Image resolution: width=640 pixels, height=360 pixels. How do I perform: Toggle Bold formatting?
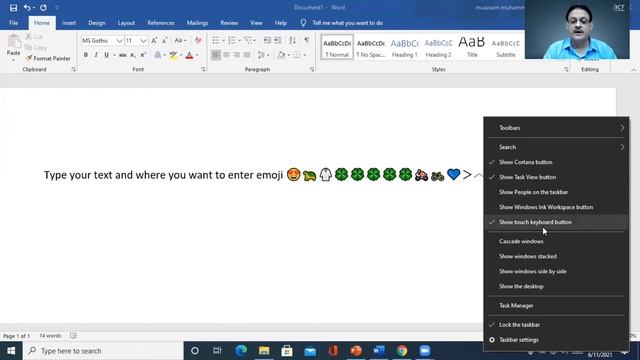point(86,55)
